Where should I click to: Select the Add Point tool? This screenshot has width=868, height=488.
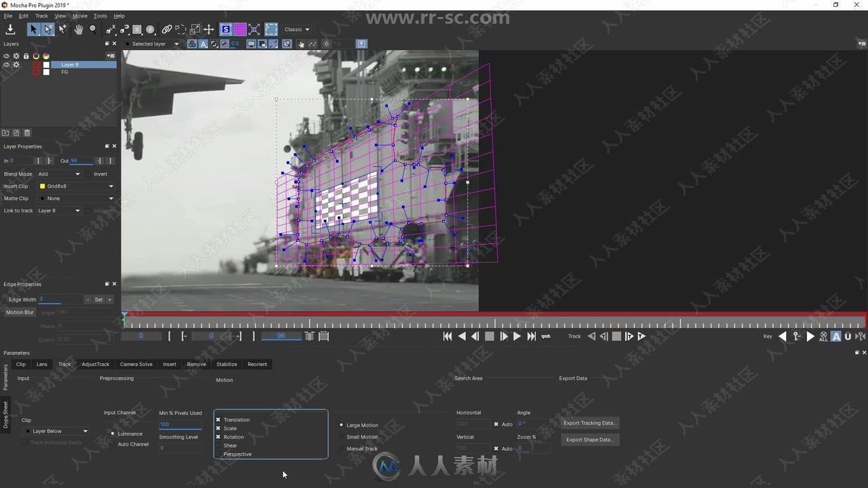coord(63,29)
